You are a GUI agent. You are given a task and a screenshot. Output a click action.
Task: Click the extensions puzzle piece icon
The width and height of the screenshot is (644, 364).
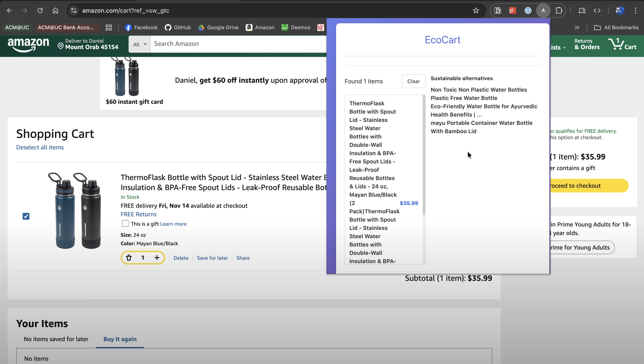[x=559, y=10]
